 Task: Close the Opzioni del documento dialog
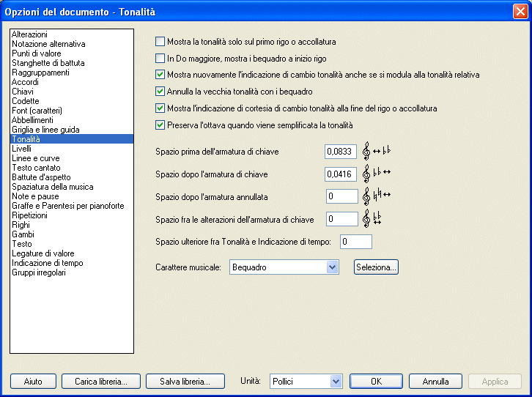(x=519, y=12)
